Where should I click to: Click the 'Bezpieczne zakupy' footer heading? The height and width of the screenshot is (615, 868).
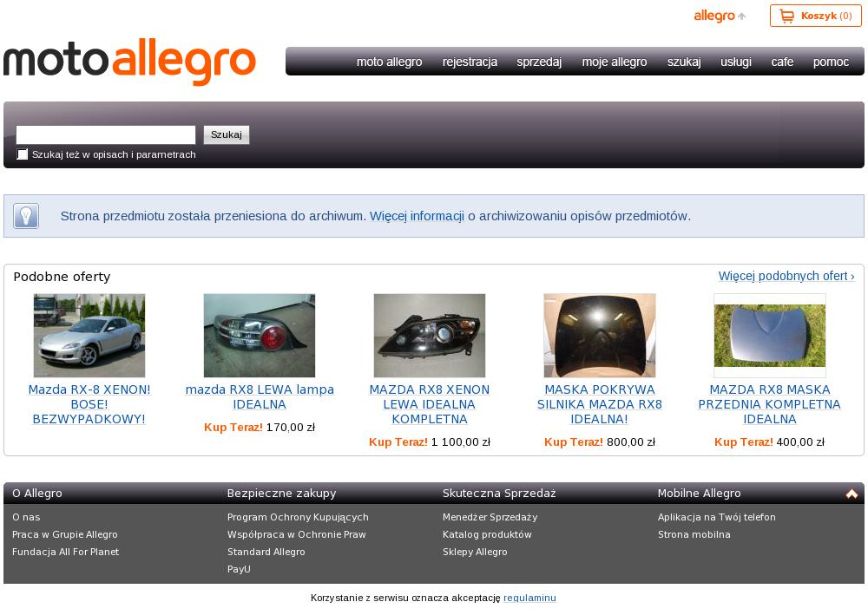click(x=282, y=494)
